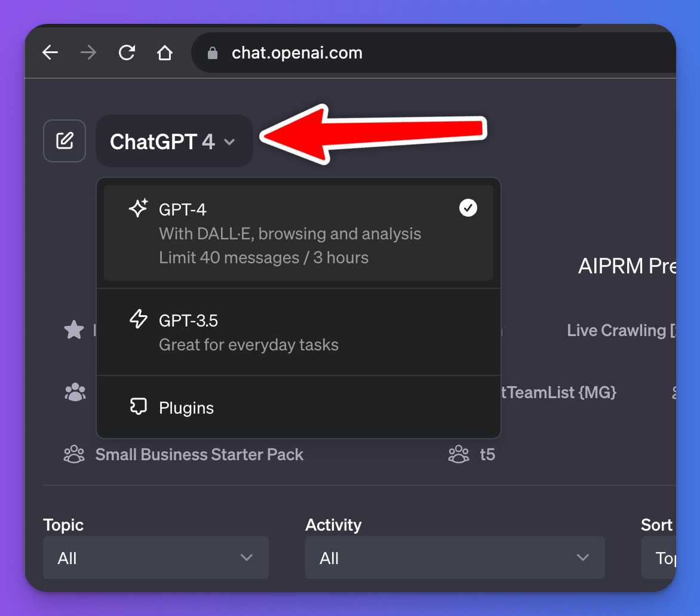700x616 pixels.
Task: Click the browser back arrow
Action: click(x=50, y=53)
